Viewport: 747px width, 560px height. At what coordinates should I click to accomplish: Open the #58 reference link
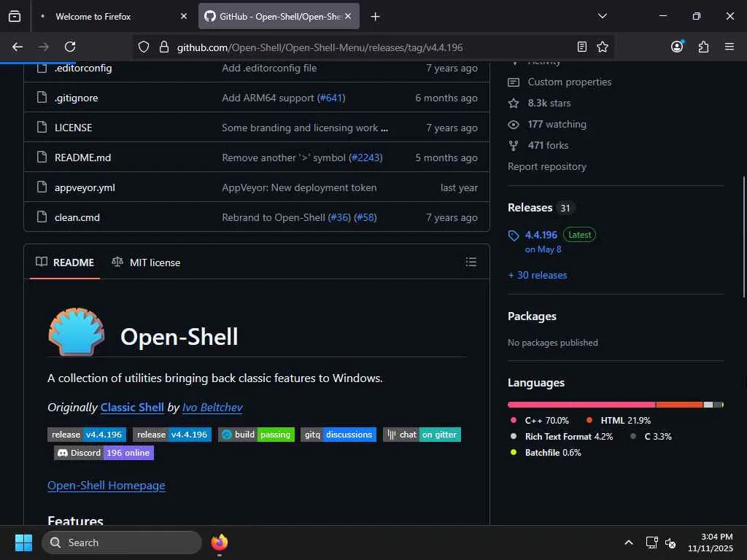tap(365, 217)
